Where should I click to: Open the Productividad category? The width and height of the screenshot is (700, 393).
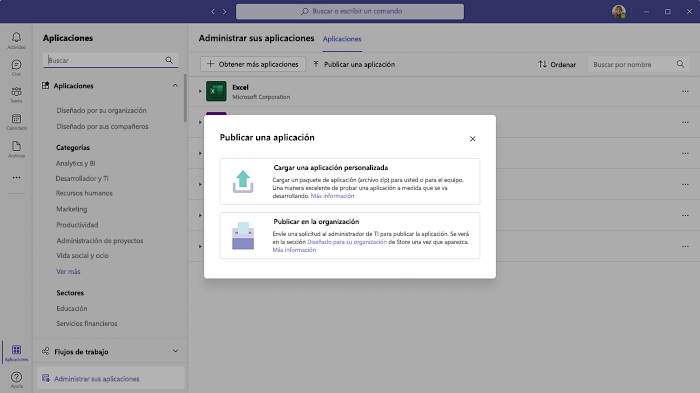click(77, 225)
